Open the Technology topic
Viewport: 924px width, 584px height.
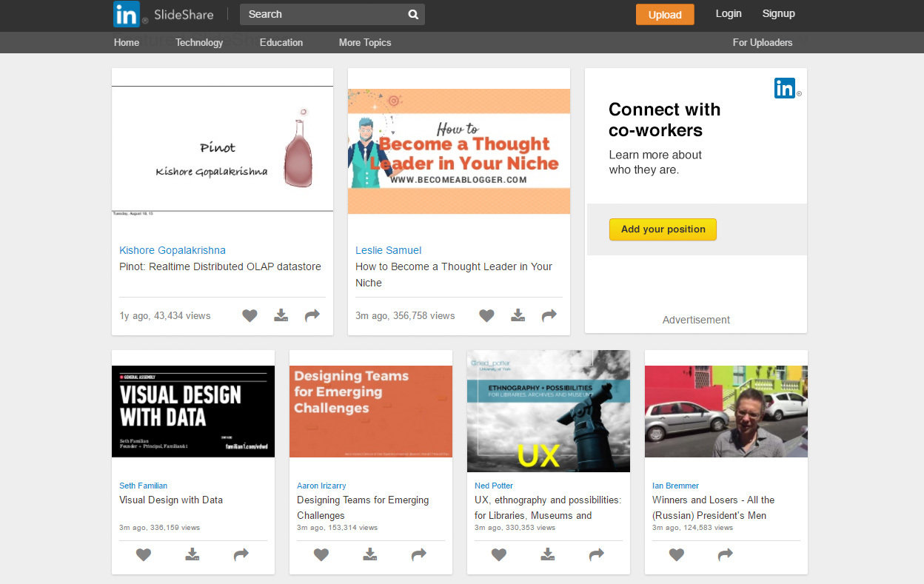point(199,42)
